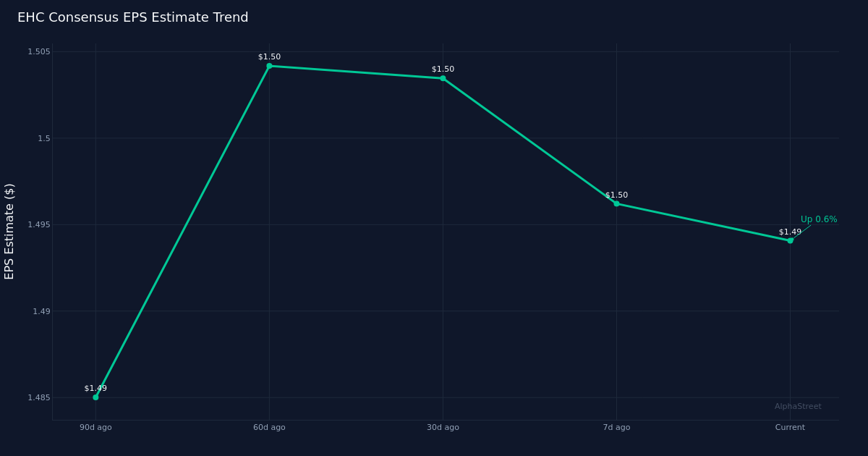
Task: Click the 1.49 y-axis tick label
Action: point(41,311)
